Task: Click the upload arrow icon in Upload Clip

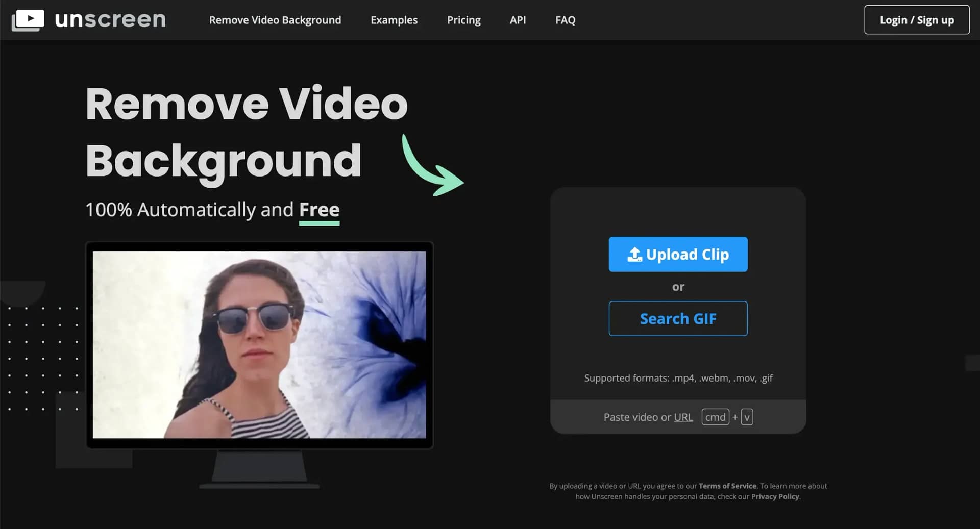Action: coord(634,254)
